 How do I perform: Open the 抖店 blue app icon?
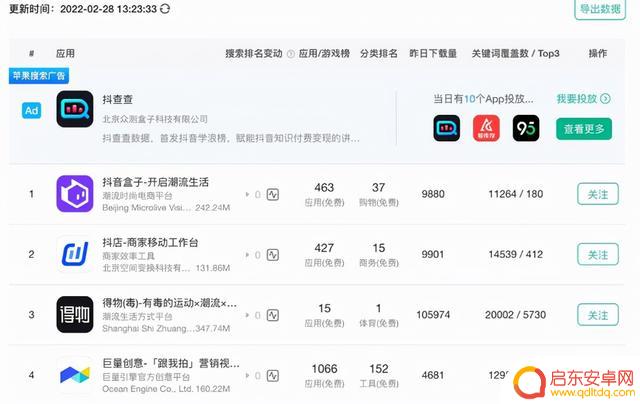(x=75, y=254)
